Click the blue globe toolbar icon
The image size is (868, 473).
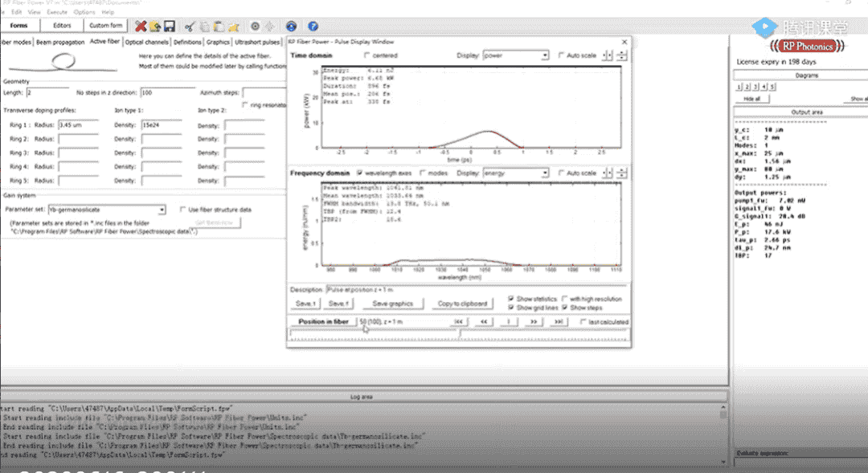tap(291, 26)
